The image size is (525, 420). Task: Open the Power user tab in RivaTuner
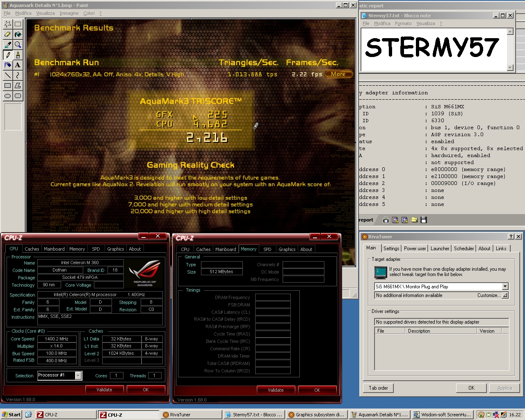(415, 249)
